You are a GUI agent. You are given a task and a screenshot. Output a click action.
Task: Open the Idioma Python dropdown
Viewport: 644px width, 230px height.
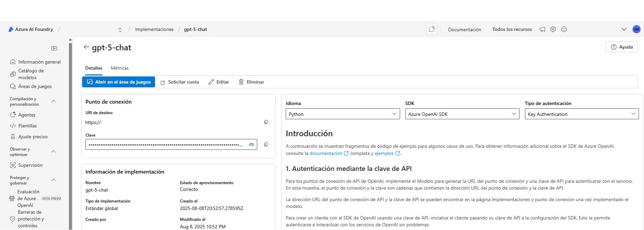point(343,114)
